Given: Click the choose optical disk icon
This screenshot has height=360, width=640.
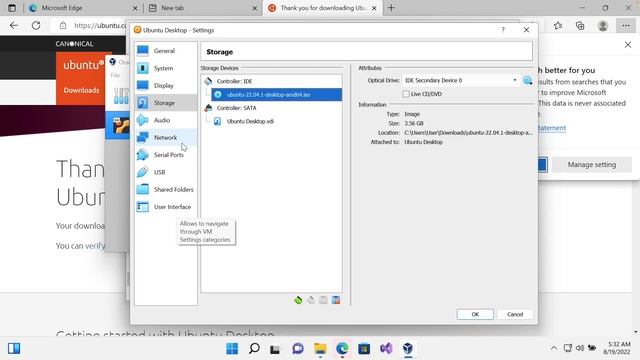Looking at the screenshot, I should 527,80.
